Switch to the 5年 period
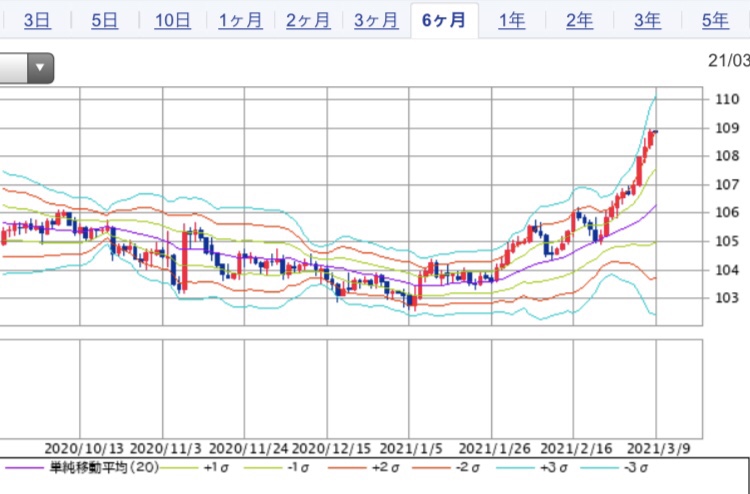The image size is (750, 494). [716, 21]
